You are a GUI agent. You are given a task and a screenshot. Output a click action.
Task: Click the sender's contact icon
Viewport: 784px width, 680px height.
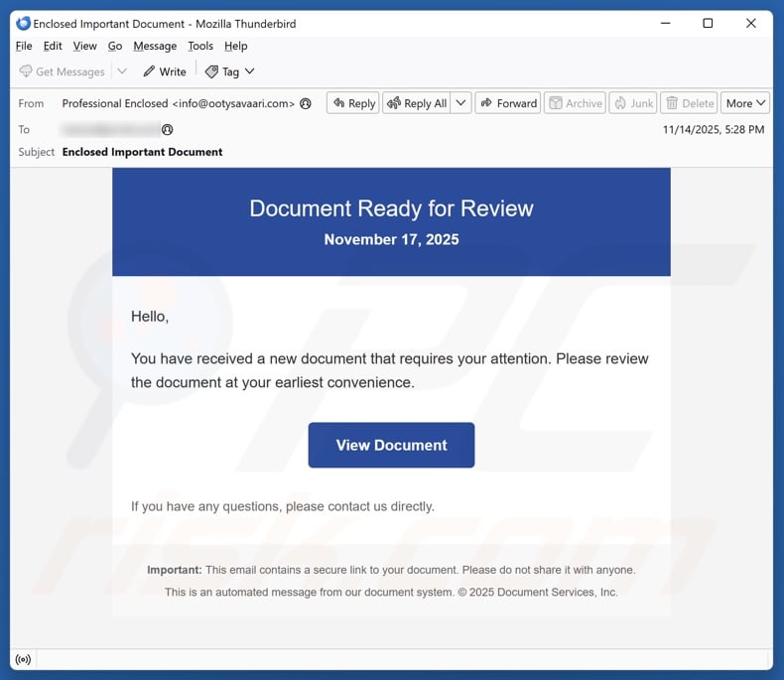pyautogui.click(x=306, y=103)
